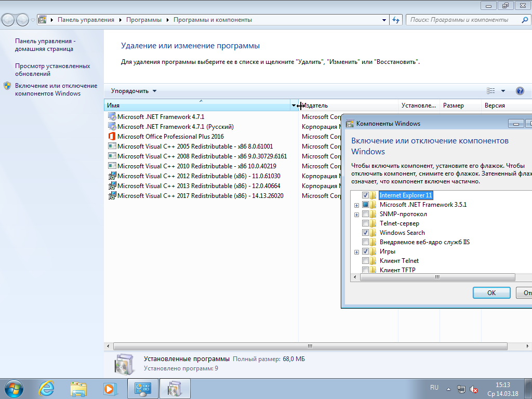532x399 pixels.
Task: Sort by the Размер column header
Action: point(460,105)
